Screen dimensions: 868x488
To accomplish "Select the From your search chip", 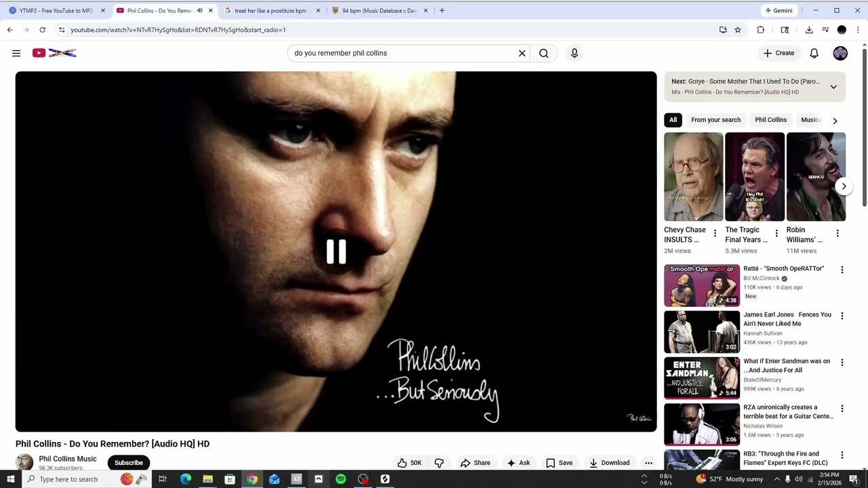I will point(716,120).
